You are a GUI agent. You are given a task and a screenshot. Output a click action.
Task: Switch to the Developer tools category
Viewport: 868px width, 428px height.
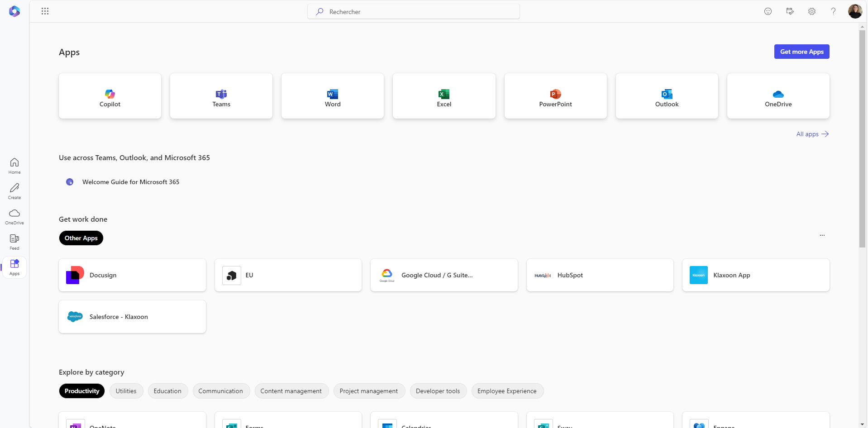pyautogui.click(x=438, y=391)
